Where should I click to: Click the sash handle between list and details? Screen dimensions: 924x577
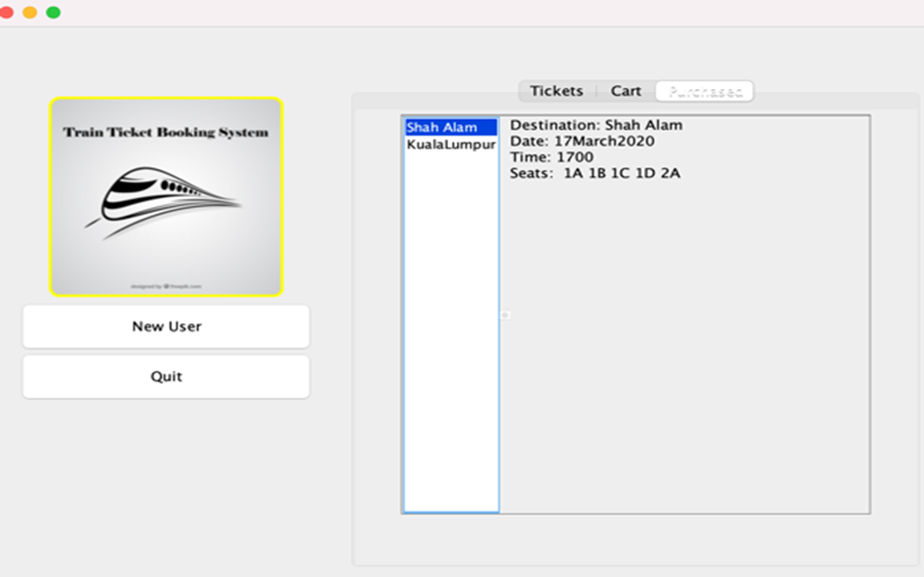click(504, 315)
